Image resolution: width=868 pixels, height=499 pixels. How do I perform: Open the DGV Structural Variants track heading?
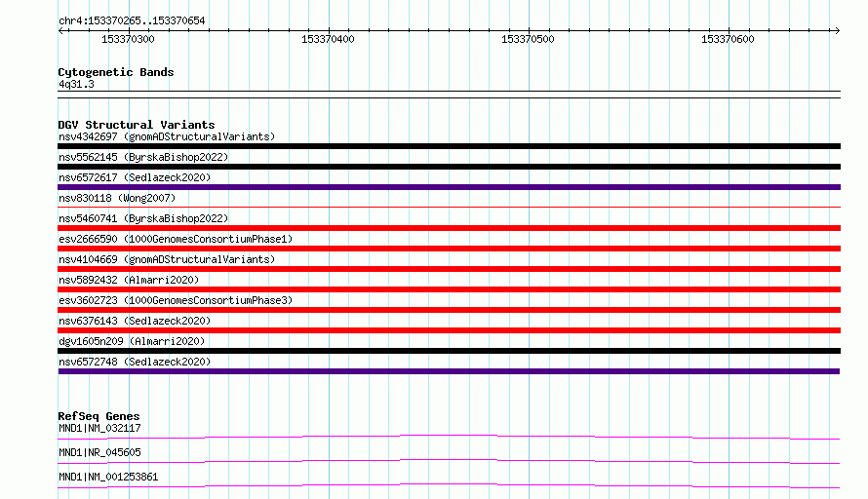[x=137, y=125]
